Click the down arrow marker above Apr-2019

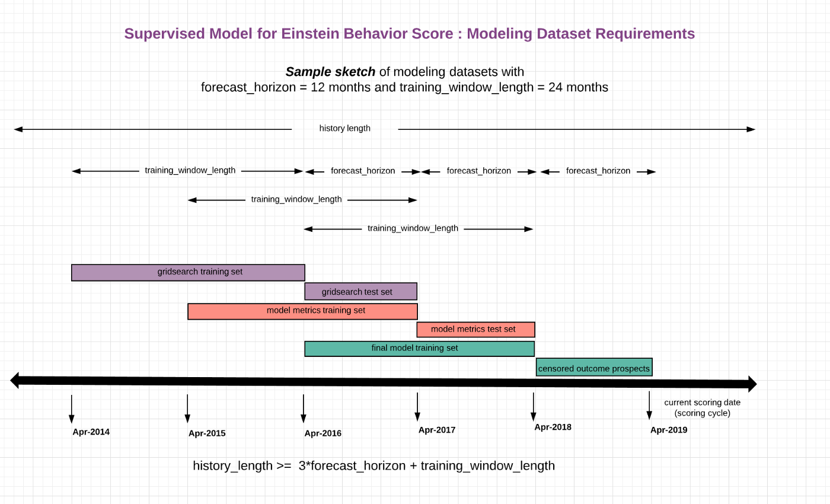(x=649, y=406)
